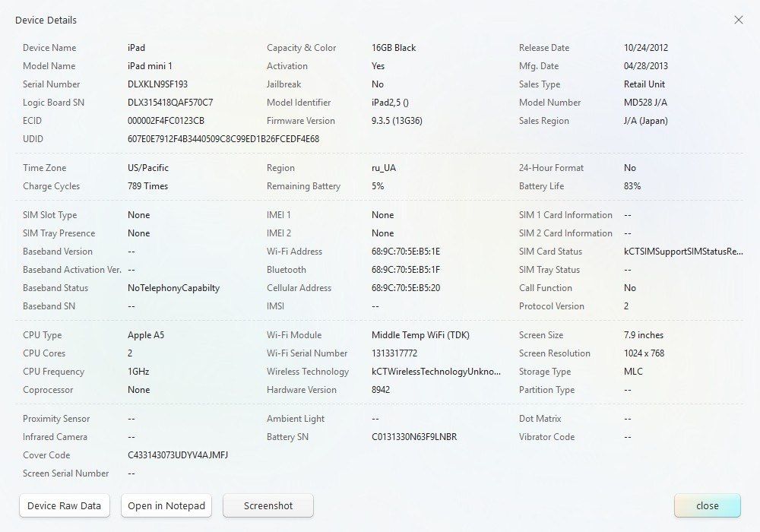Click the IMEI 1 label

pos(279,215)
